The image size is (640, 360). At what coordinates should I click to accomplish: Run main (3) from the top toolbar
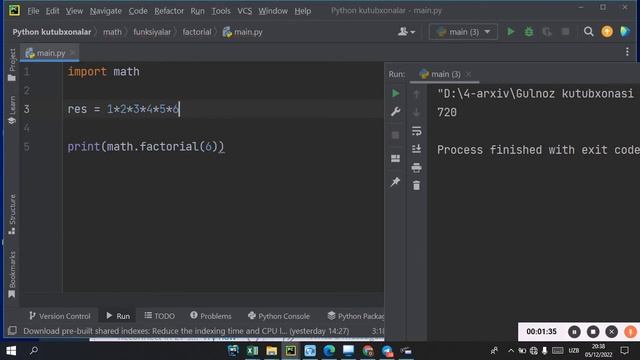[511, 32]
